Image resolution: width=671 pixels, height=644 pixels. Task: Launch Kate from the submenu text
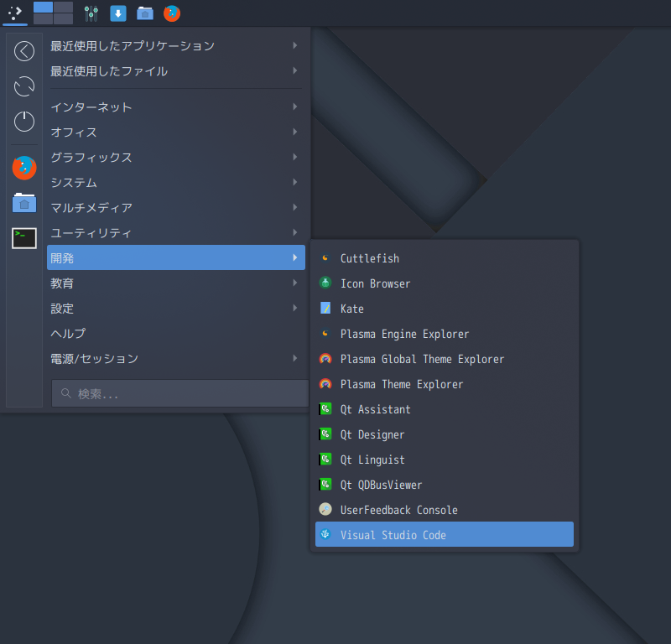(352, 309)
